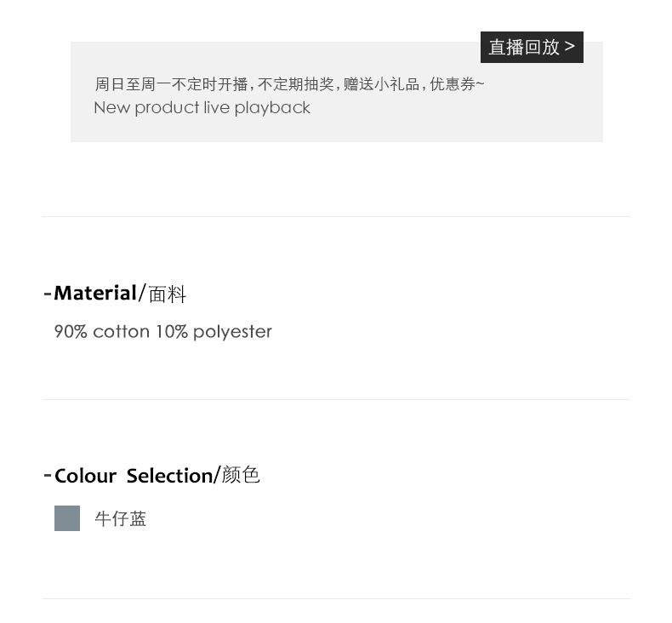Click the 周日至周一不定时开播 announcement text

(171, 84)
